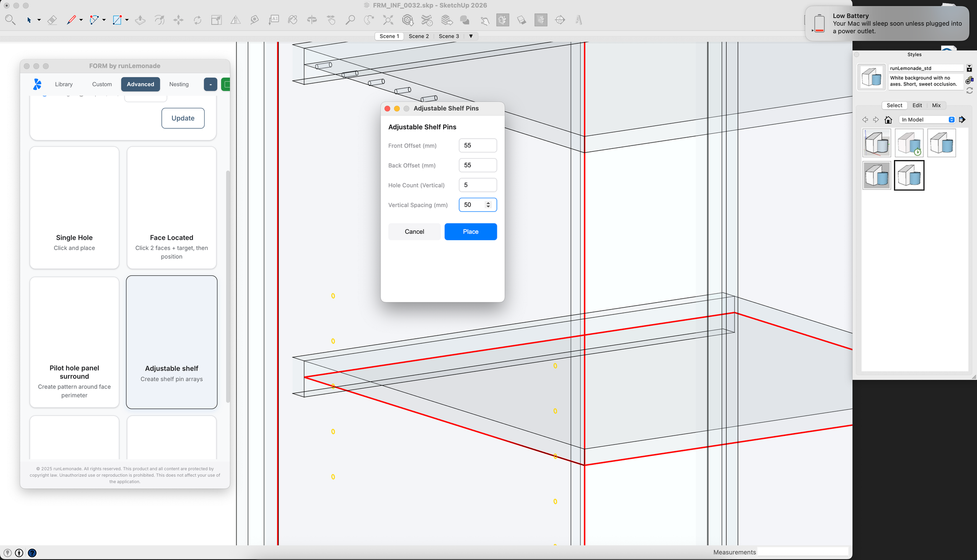This screenshot has height=560, width=977.
Task: Click the Vertical Spacing stepper arrows
Action: point(488,205)
